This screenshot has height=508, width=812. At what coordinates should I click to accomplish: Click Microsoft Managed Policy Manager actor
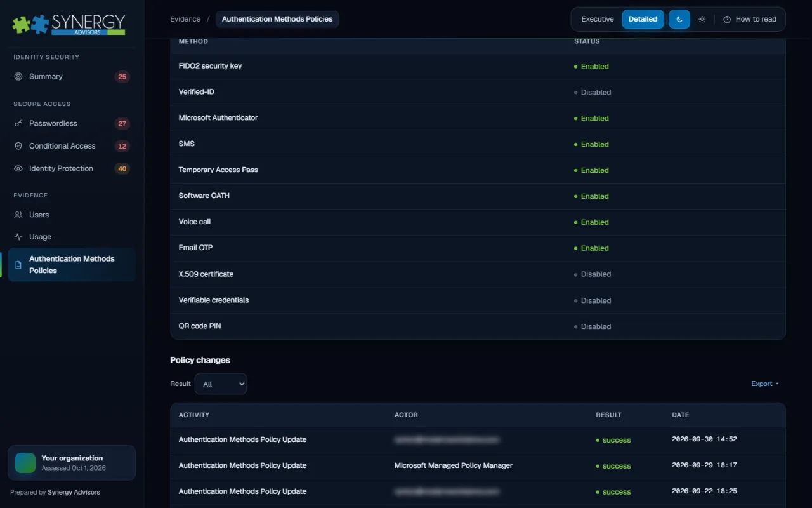pyautogui.click(x=454, y=465)
